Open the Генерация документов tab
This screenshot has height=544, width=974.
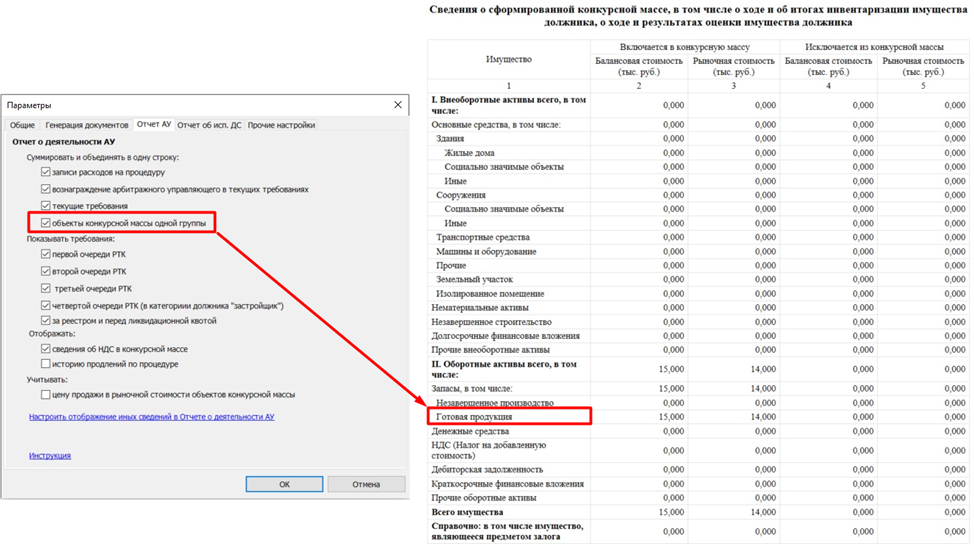(x=87, y=125)
